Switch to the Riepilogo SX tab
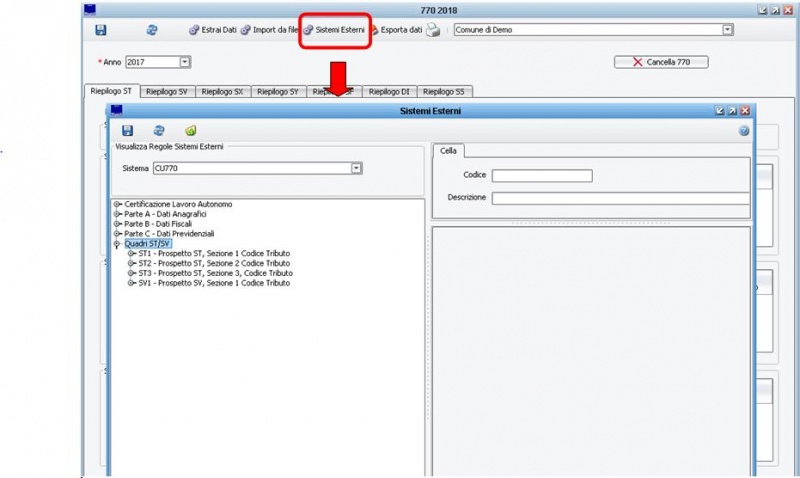 pos(222,92)
